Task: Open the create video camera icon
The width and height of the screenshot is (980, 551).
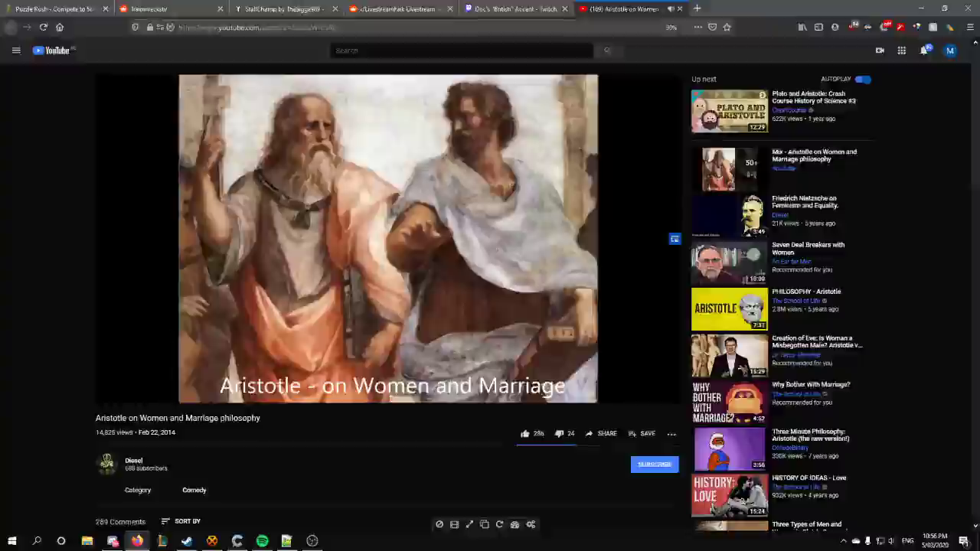Action: click(x=880, y=51)
